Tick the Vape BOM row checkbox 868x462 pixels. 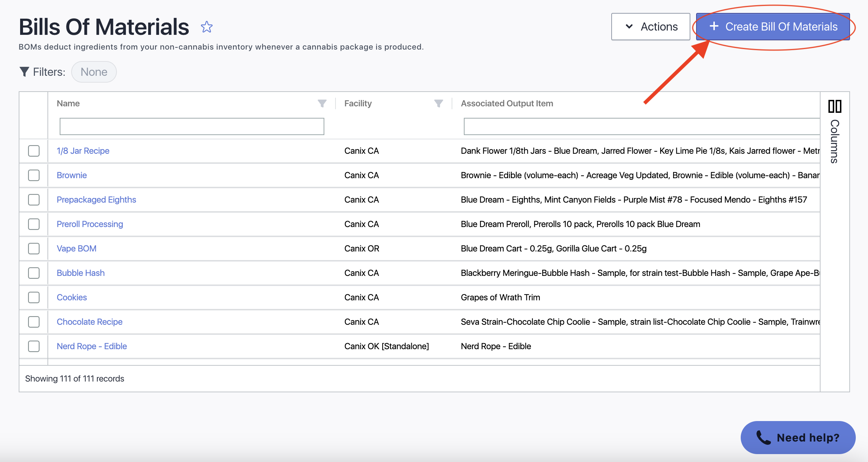34,249
